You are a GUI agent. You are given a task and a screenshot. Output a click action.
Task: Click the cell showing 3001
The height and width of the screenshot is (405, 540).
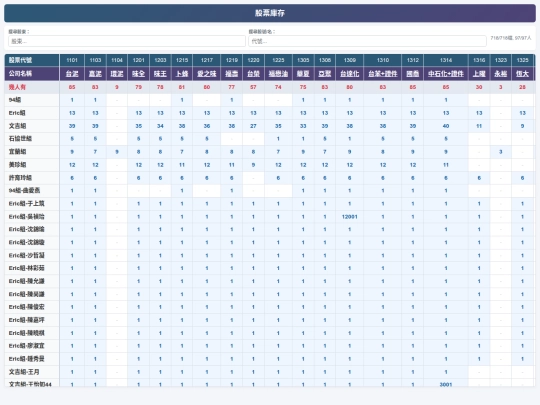(446, 384)
